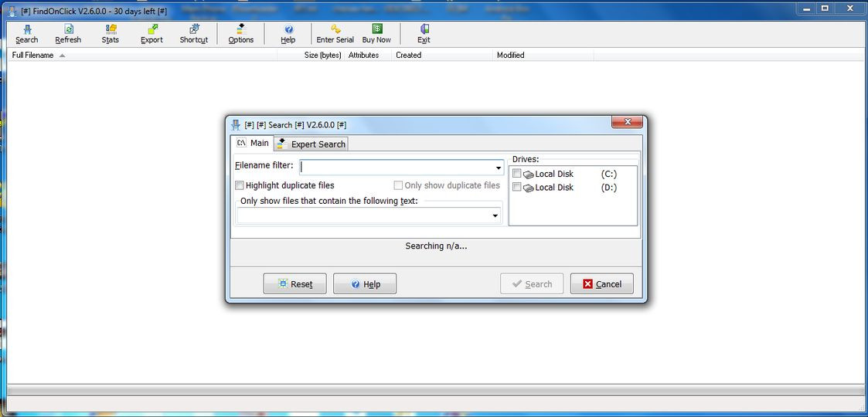Click the Reset button

click(295, 283)
